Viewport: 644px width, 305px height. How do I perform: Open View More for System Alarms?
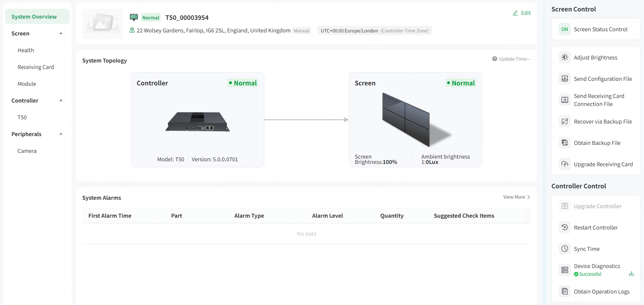click(x=516, y=197)
